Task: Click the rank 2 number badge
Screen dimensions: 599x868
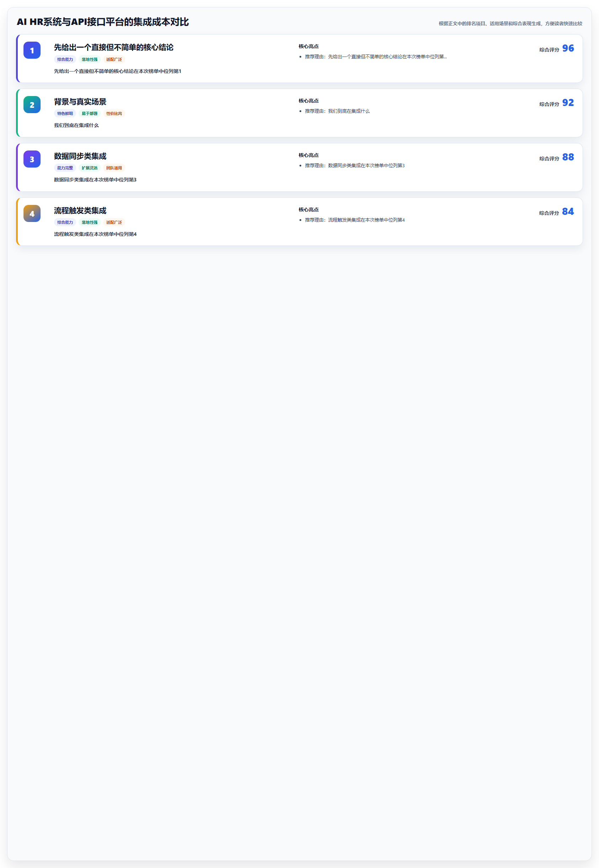Action: (x=32, y=105)
